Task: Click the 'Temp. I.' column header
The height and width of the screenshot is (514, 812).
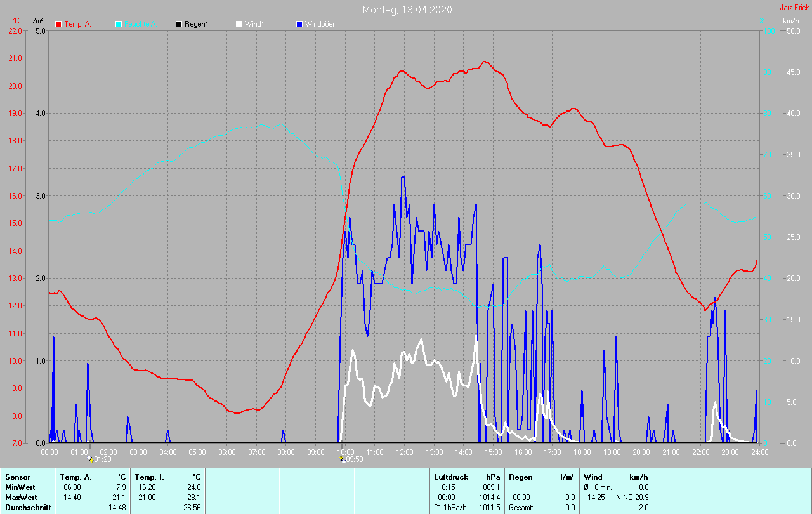Action: (150, 477)
